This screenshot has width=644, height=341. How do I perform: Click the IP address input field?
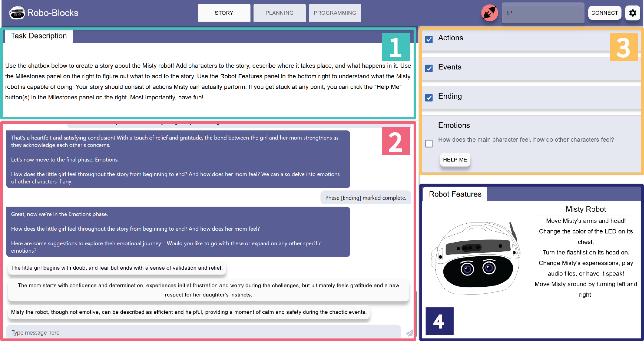click(x=543, y=13)
